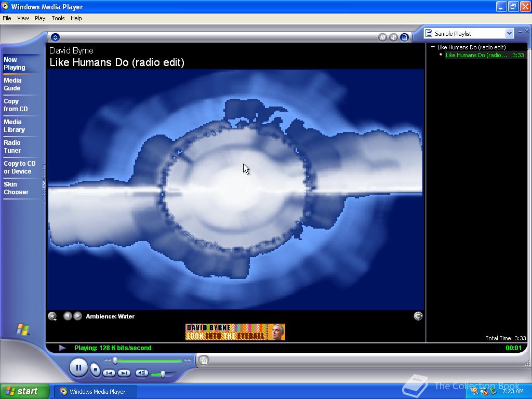Screen dimensions: 532x399
Task: Click the rewind arrows by seek bar
Action: pos(108,361)
